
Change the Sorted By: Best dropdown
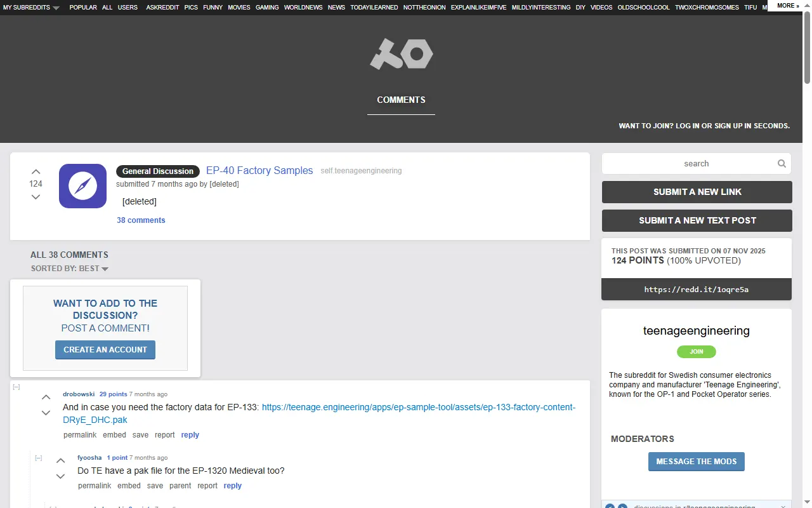click(x=70, y=269)
